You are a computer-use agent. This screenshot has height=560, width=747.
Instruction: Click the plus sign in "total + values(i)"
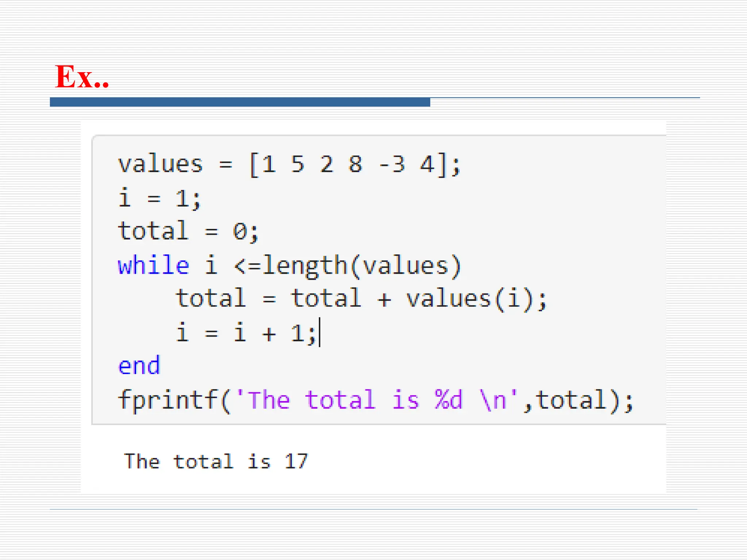click(x=384, y=300)
